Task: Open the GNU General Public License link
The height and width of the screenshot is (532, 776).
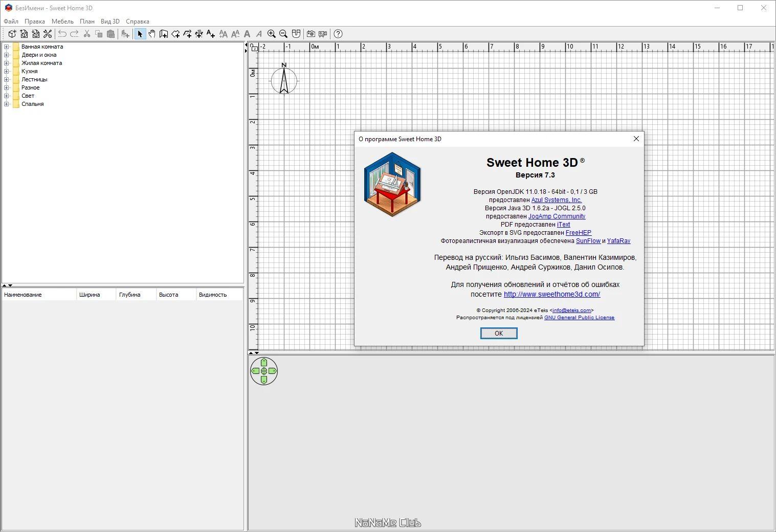Action: click(579, 318)
